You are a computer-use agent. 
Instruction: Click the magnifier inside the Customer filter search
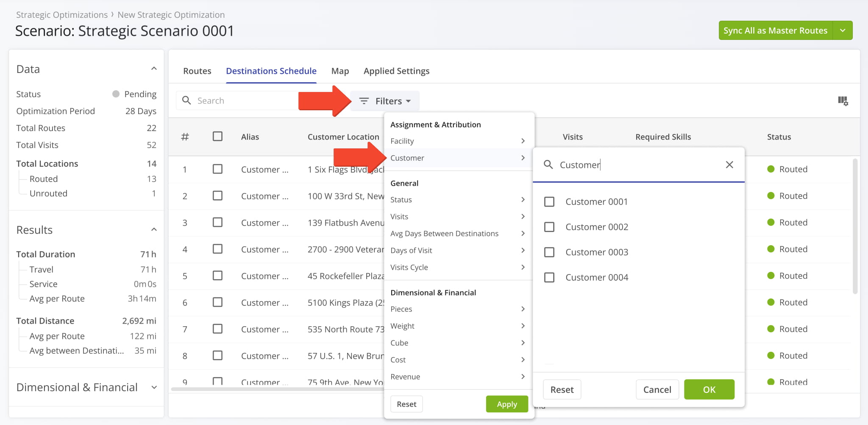click(549, 165)
